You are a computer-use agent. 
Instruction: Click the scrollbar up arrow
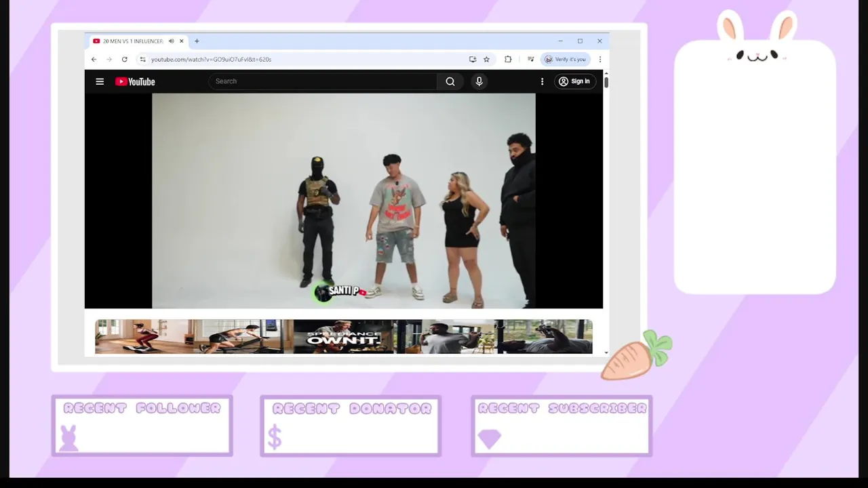point(606,73)
